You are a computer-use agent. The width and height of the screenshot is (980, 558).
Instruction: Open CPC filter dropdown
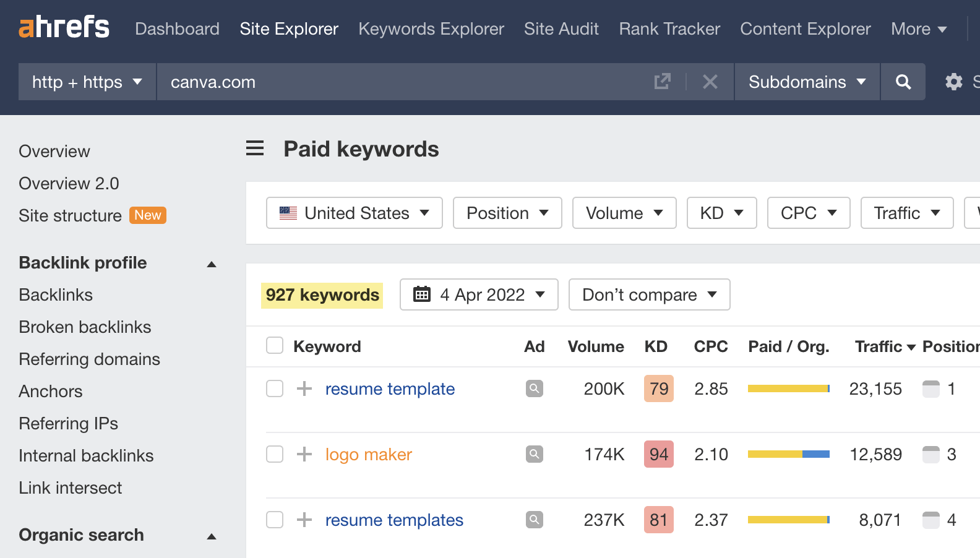809,213
